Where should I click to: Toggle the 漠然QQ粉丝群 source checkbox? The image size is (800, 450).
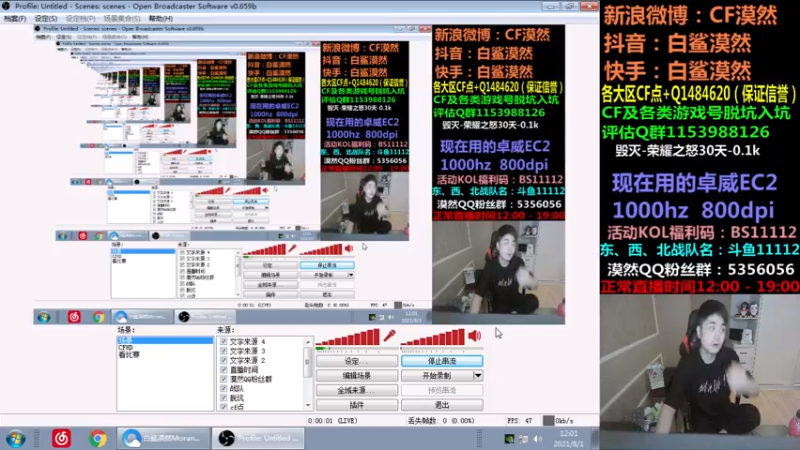coord(223,379)
